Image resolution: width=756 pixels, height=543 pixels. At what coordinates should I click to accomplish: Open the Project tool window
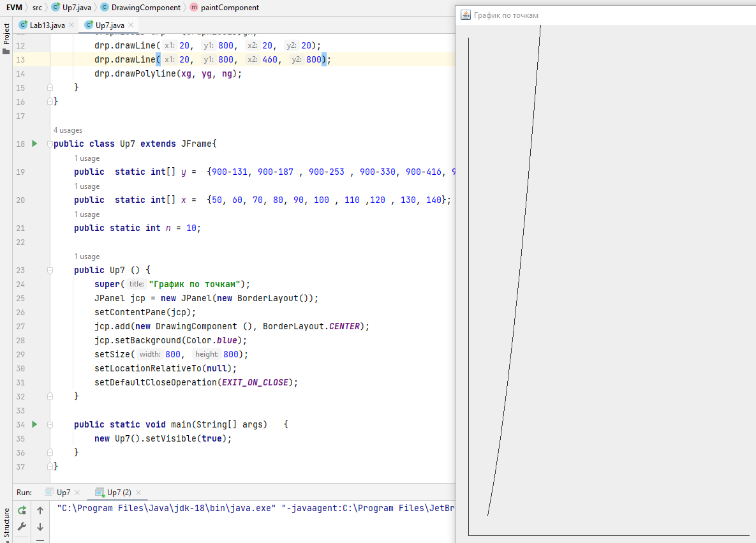[x=6, y=38]
